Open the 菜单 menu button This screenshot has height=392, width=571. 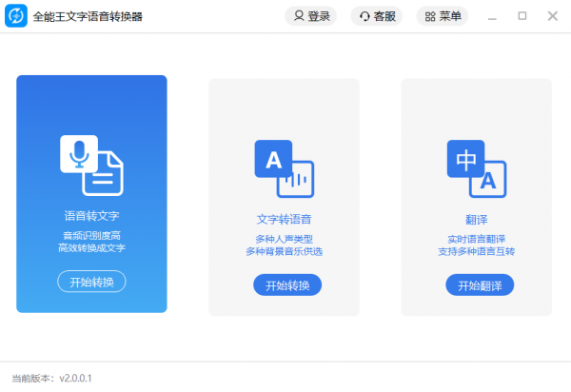443,16
